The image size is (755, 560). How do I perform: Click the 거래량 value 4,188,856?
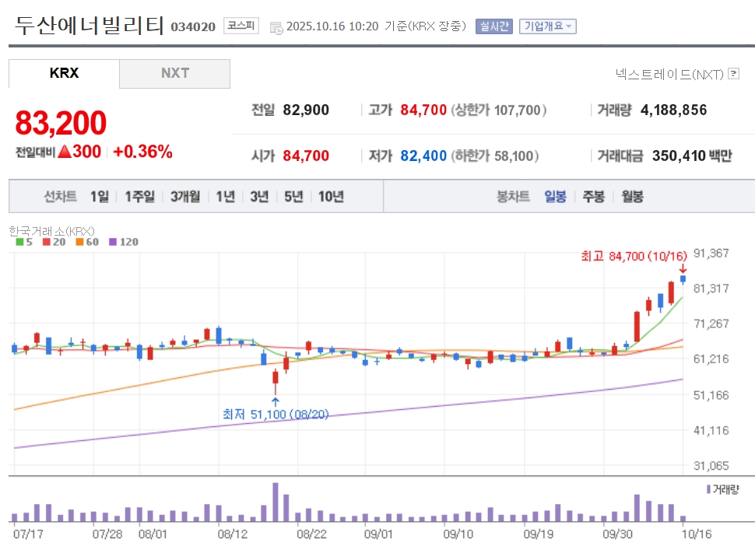[x=673, y=110]
